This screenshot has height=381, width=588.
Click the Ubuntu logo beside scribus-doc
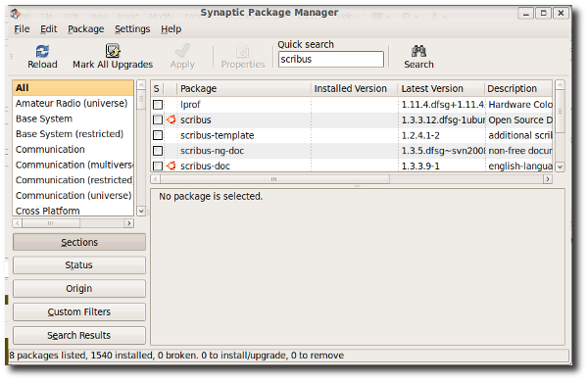click(x=171, y=166)
